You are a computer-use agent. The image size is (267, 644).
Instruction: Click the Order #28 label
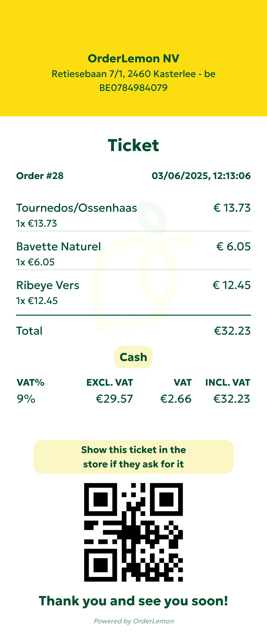coord(40,176)
